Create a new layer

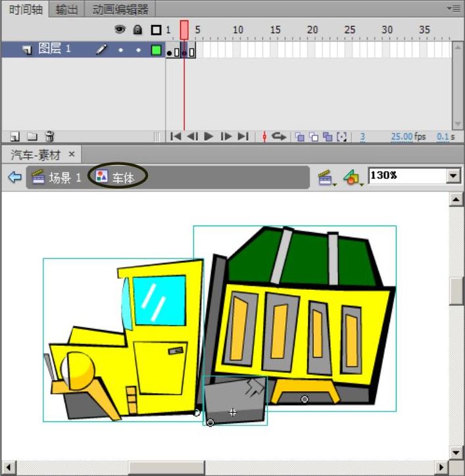[x=15, y=137]
